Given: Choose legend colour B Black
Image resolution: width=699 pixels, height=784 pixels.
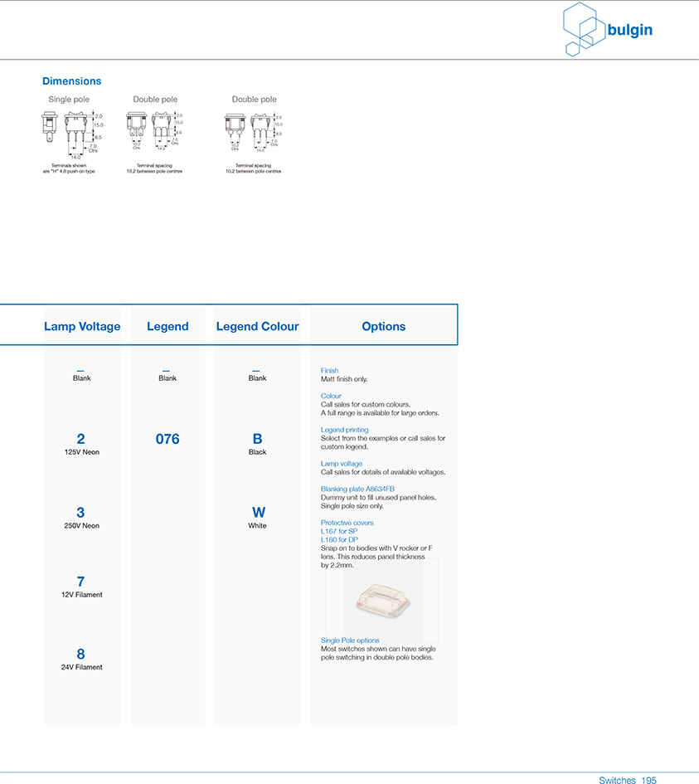Looking at the screenshot, I should coord(257,444).
